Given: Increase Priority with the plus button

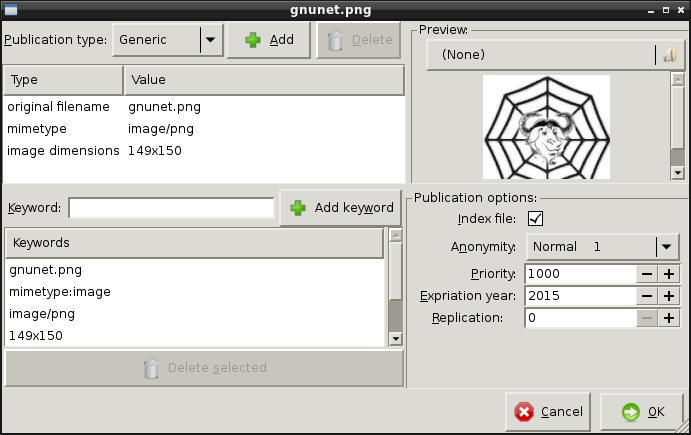Looking at the screenshot, I should click(x=669, y=274).
